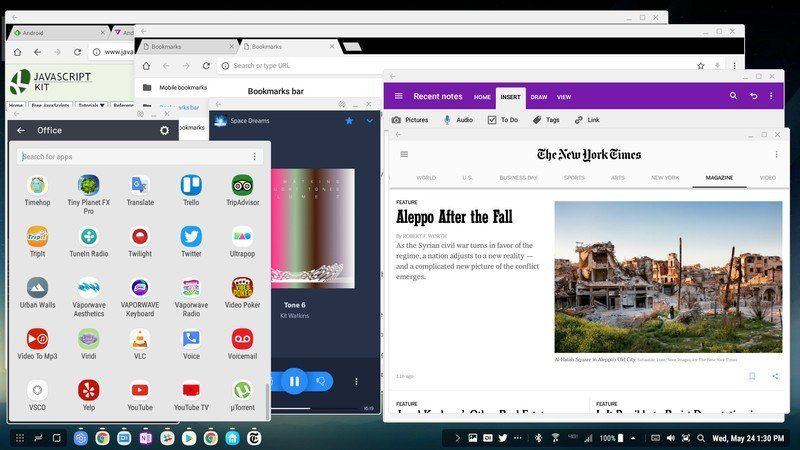
Task: Insert Audio recording in OneNote
Action: [458, 120]
